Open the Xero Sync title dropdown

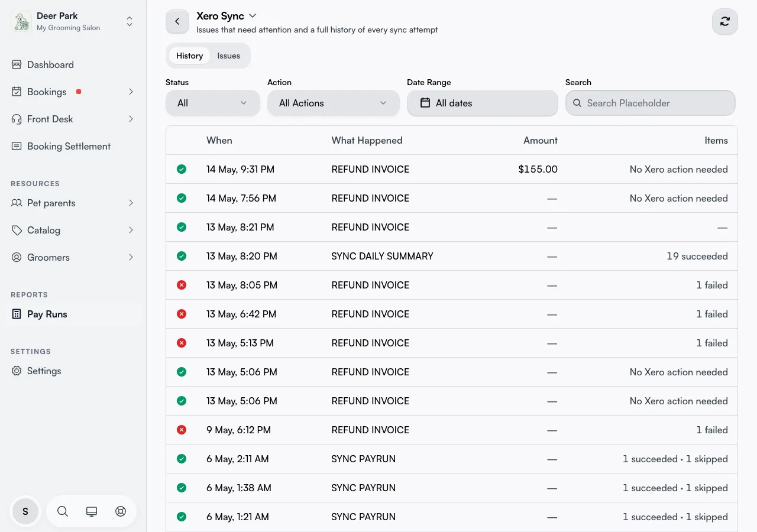(227, 16)
